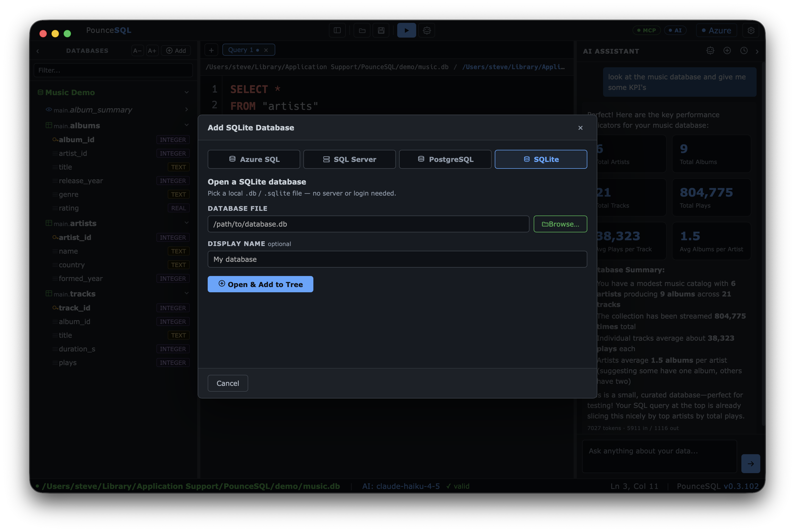Click the chat history clock icon
This screenshot has height=532, width=795.
(743, 51)
